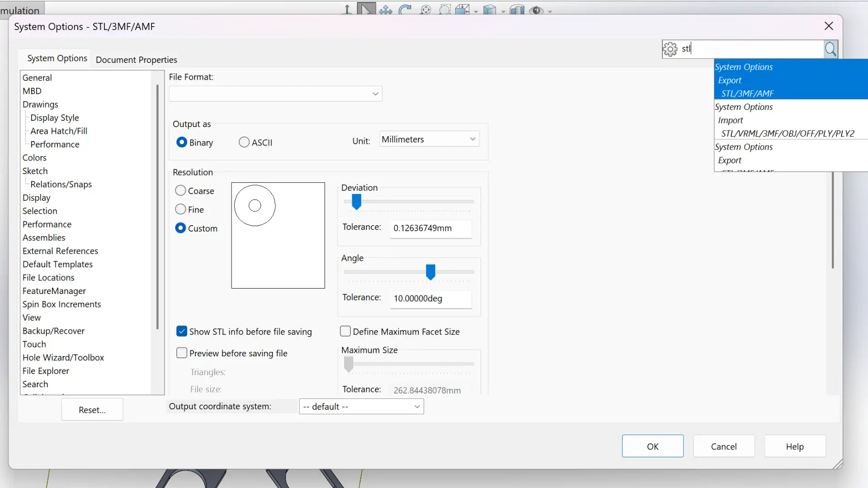Screen dimensions: 868x488
Task: Open the Colors options category
Action: [34, 158]
